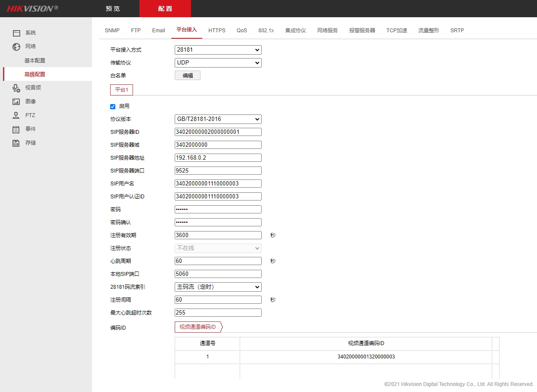The width and height of the screenshot is (537, 392).
Task: Click the Event (事件) calendar icon
Action: 16,130
